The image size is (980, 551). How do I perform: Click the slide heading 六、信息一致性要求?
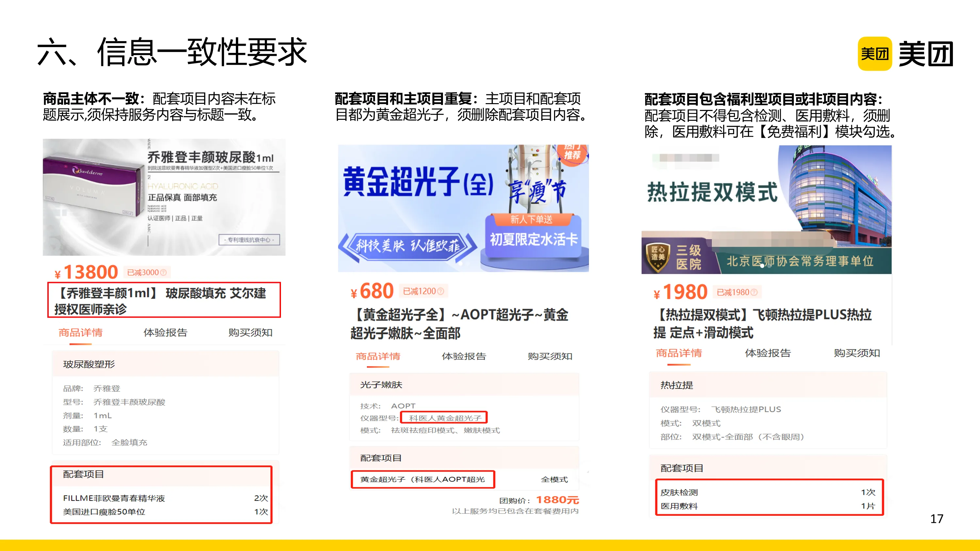coord(172,52)
